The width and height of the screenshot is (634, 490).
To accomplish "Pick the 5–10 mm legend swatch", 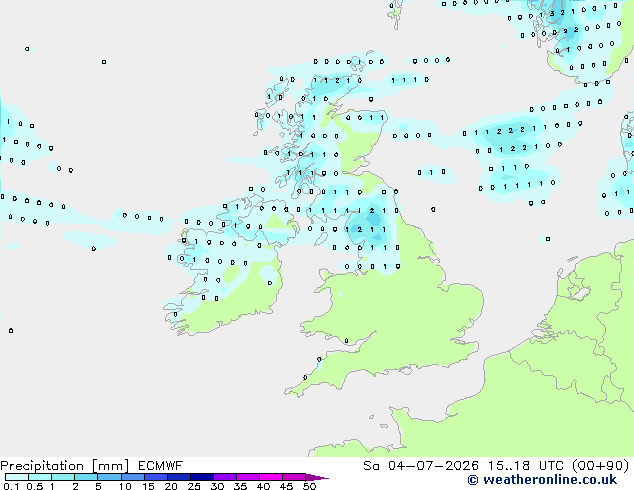I will point(109,477).
